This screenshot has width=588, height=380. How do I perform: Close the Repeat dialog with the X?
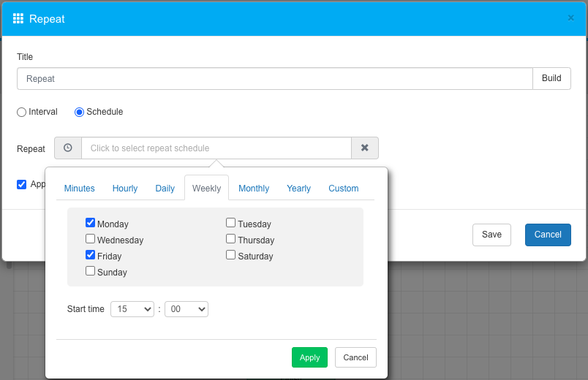570,18
